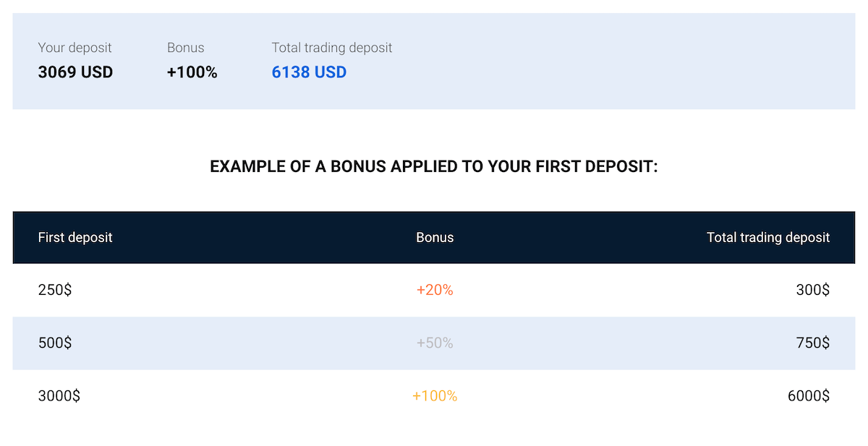Viewport: 868px width, 446px height.
Task: Click the yellow +100% bonus in table
Action: (x=435, y=396)
